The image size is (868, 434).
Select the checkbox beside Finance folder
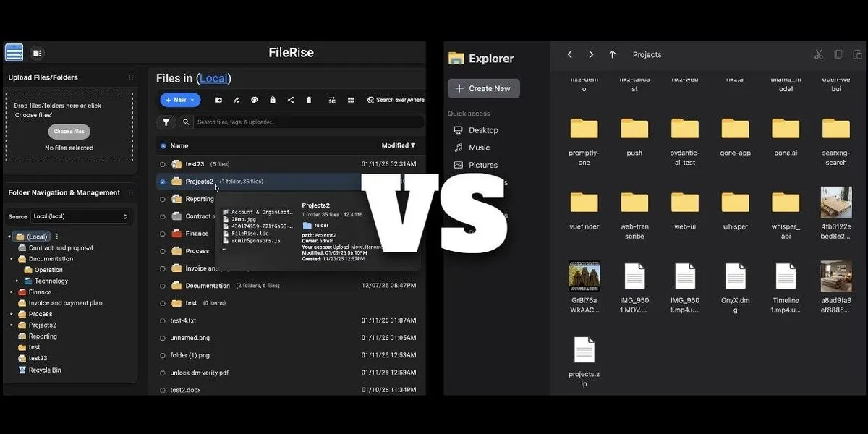tap(163, 233)
